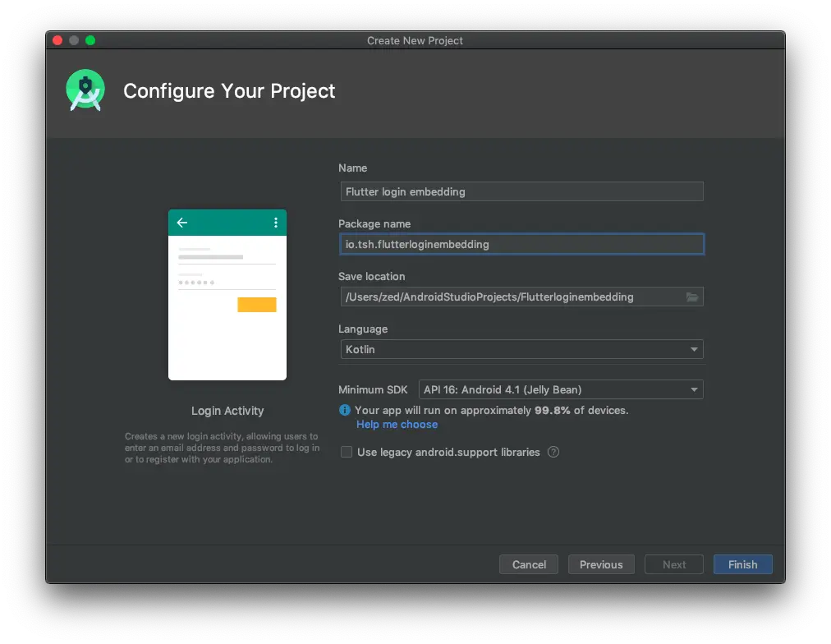Click the blue info icon about device coverage
Screen dimensions: 831x644
click(x=347, y=410)
